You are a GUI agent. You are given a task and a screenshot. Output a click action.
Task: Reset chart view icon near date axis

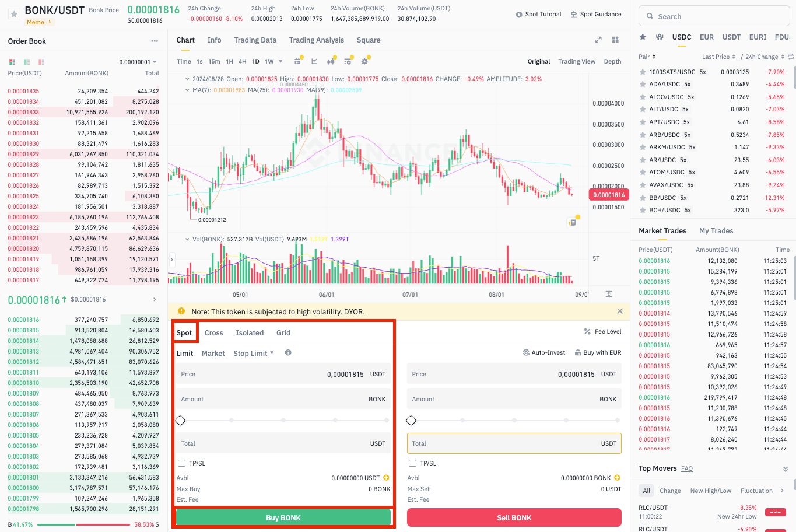point(609,294)
